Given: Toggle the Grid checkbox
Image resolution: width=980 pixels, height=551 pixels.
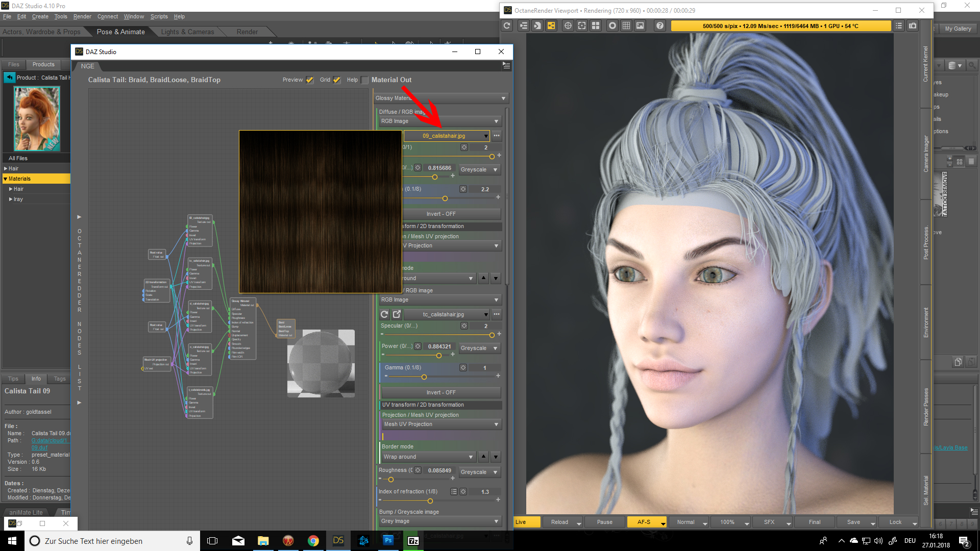Looking at the screenshot, I should pos(336,80).
